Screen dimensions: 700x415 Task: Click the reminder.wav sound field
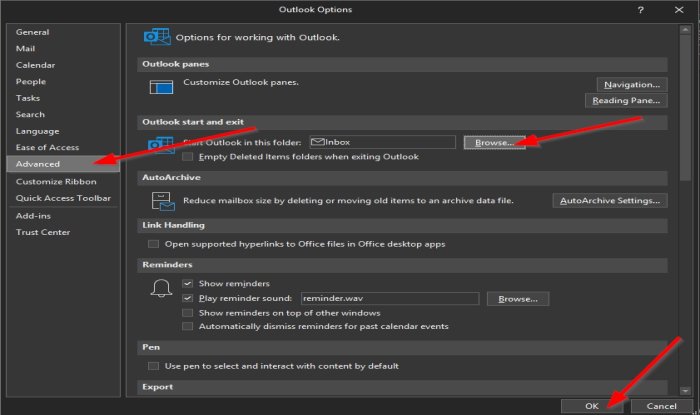(390, 298)
